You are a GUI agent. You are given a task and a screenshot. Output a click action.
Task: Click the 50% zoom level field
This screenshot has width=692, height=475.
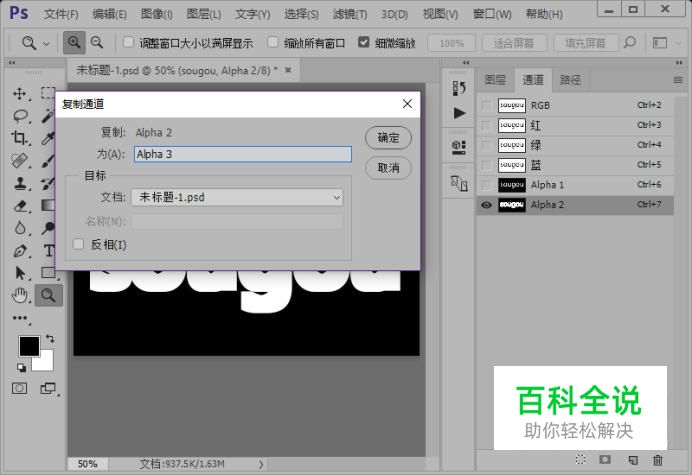tap(87, 464)
